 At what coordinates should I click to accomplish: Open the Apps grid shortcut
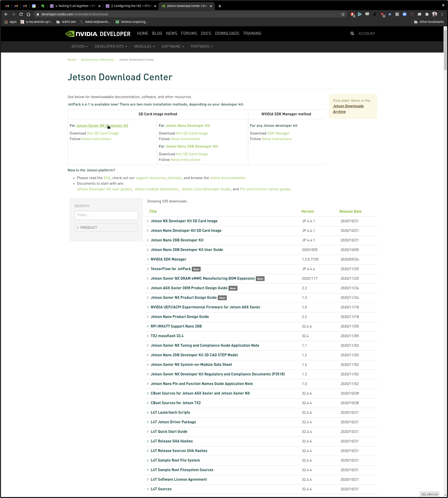(10, 22)
